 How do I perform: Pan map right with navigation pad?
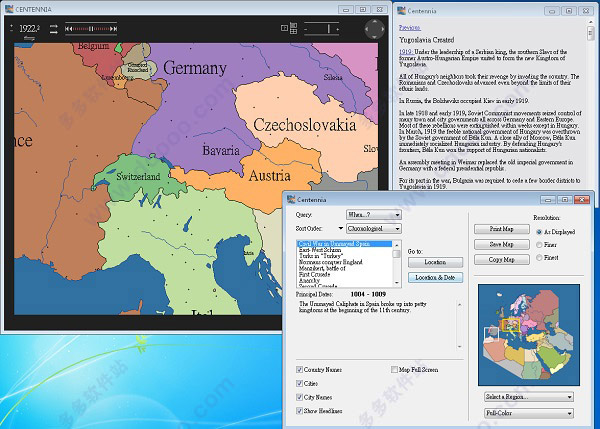click(x=382, y=29)
